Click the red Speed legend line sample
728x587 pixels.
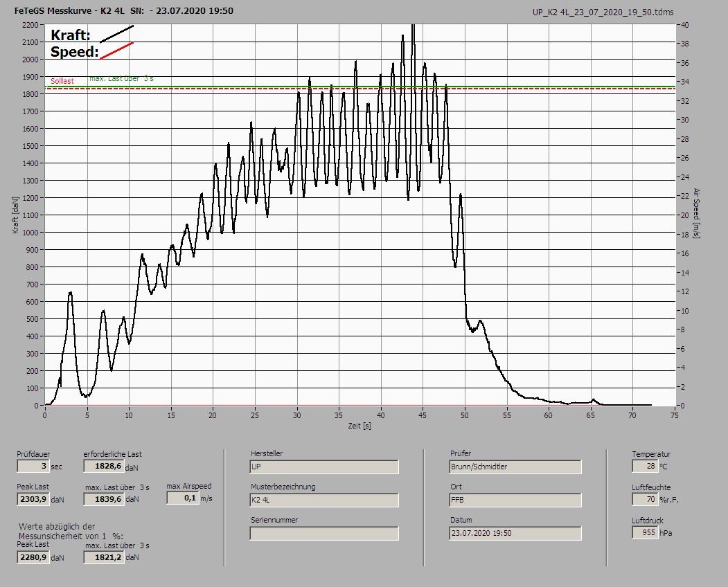pos(117,51)
